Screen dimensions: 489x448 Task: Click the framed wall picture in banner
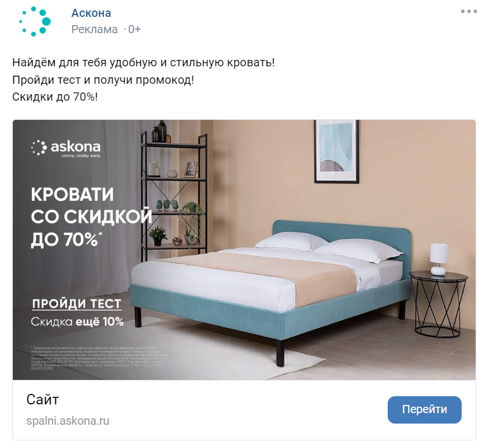coord(336,151)
